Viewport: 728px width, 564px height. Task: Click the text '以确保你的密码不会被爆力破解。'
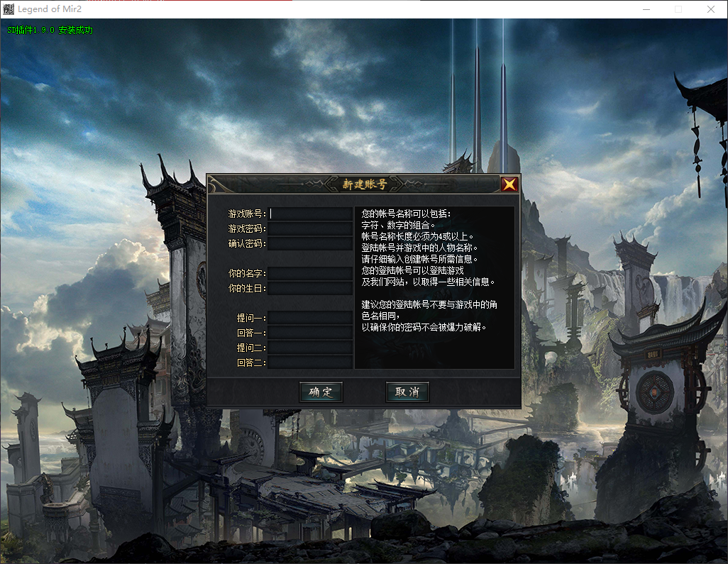[424, 327]
